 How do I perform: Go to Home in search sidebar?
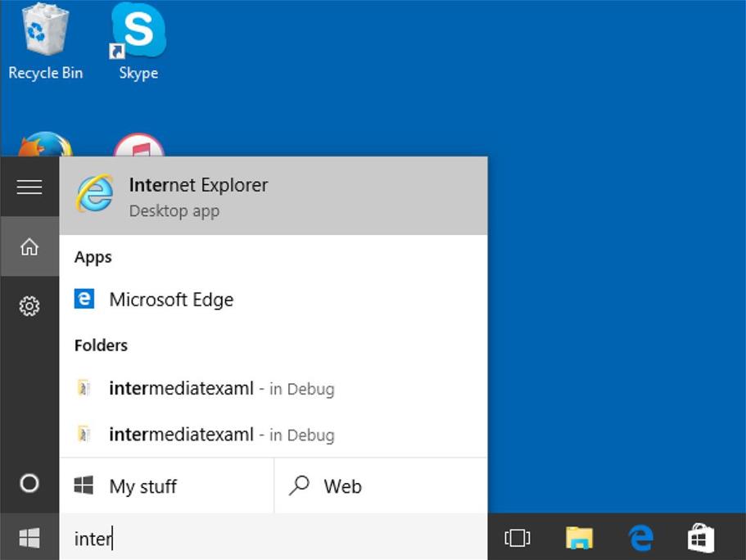tap(29, 246)
